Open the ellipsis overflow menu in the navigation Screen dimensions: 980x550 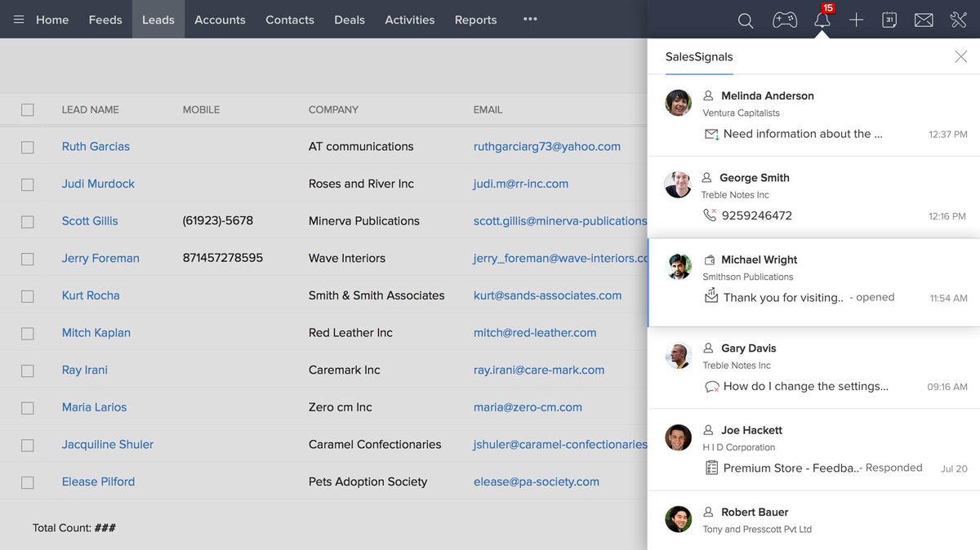tap(529, 19)
